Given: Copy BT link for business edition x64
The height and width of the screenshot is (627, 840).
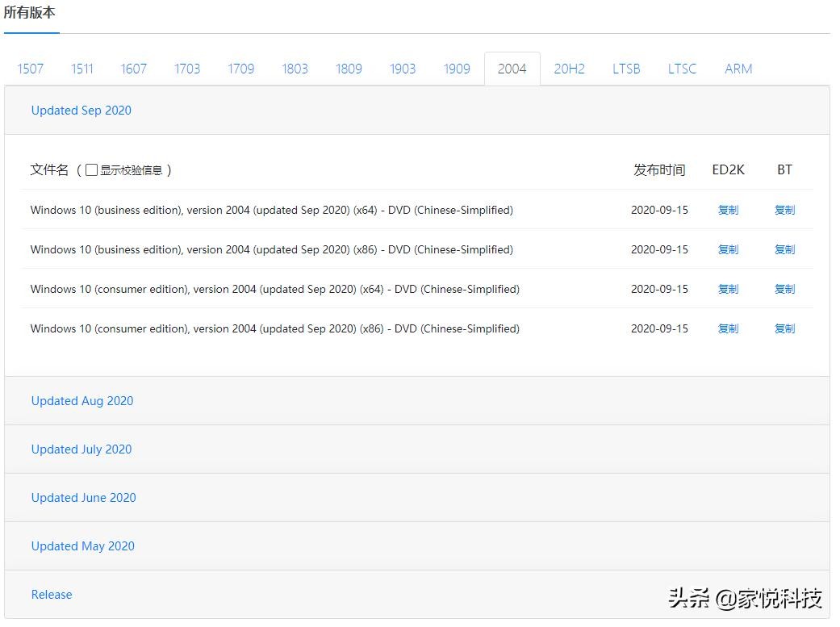Looking at the screenshot, I should pyautogui.click(x=784, y=210).
